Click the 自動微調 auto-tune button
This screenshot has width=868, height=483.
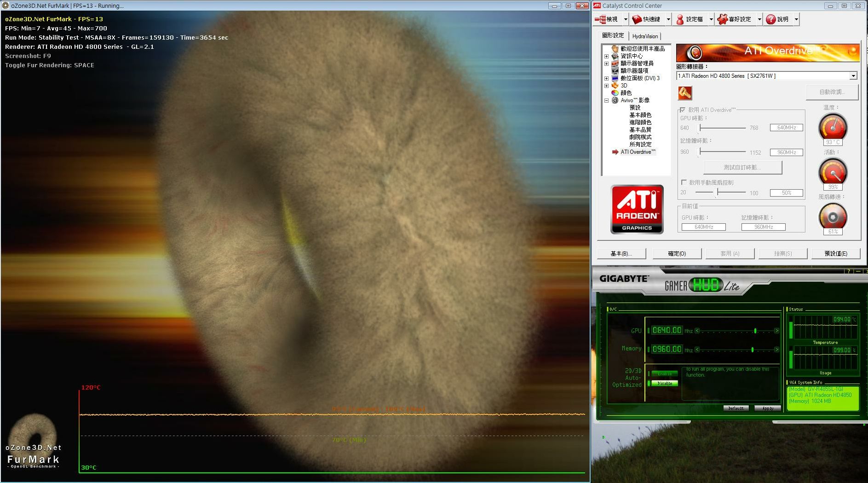point(832,92)
